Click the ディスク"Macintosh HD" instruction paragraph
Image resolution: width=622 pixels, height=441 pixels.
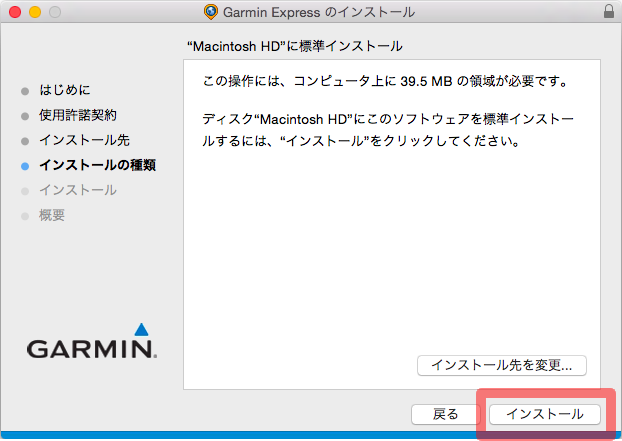[x=388, y=130]
